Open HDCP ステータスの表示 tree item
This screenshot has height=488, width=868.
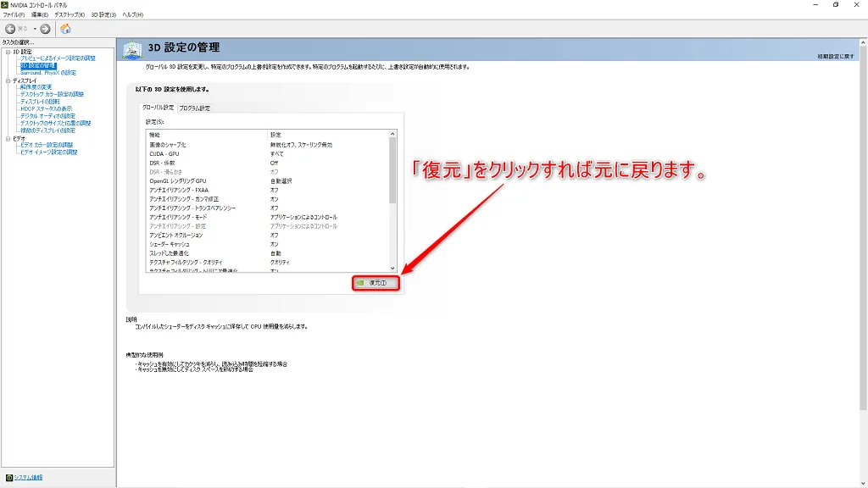click(47, 108)
